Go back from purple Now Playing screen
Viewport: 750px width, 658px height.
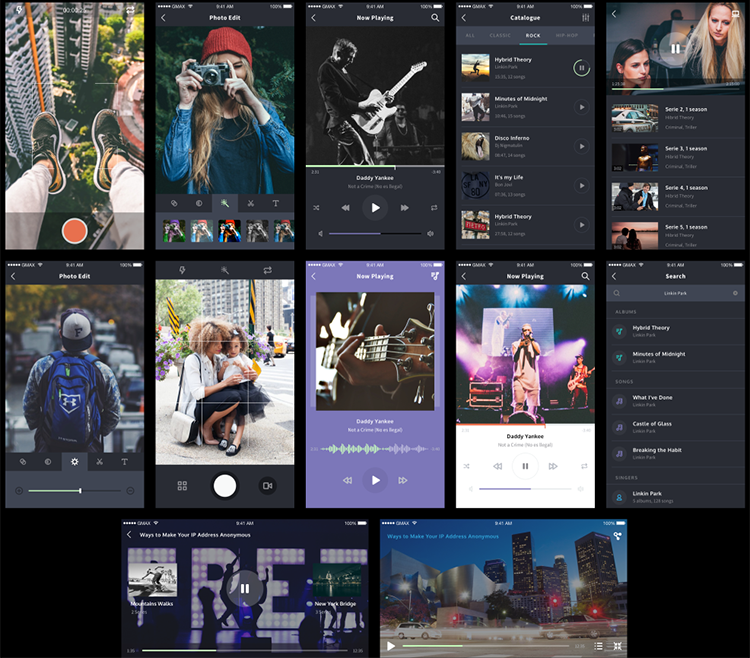pyautogui.click(x=314, y=276)
